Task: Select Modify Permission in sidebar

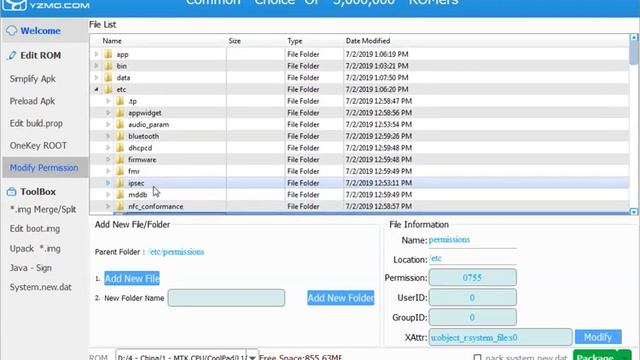Action: (44, 168)
